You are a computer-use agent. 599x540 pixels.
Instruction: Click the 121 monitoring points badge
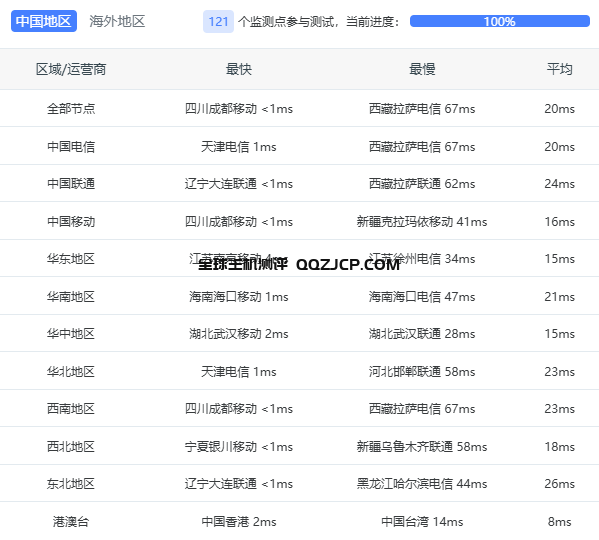point(218,21)
